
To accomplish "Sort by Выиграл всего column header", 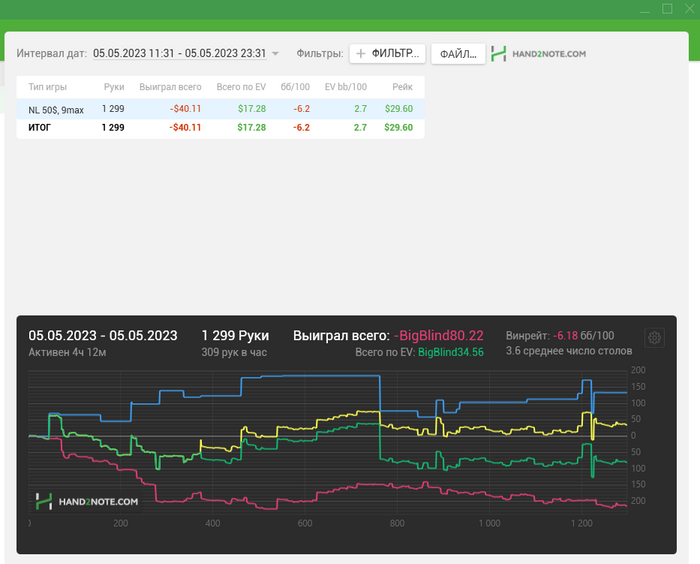I will pyautogui.click(x=170, y=87).
